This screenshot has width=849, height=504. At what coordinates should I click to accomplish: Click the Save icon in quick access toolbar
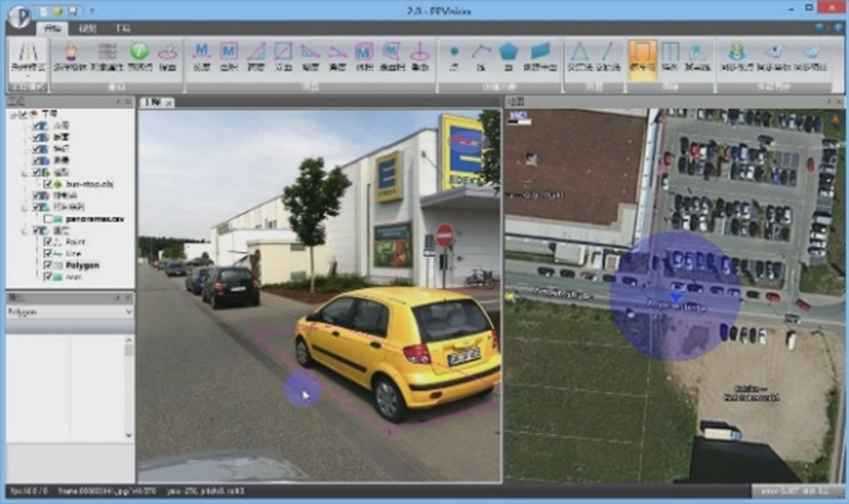click(x=73, y=11)
